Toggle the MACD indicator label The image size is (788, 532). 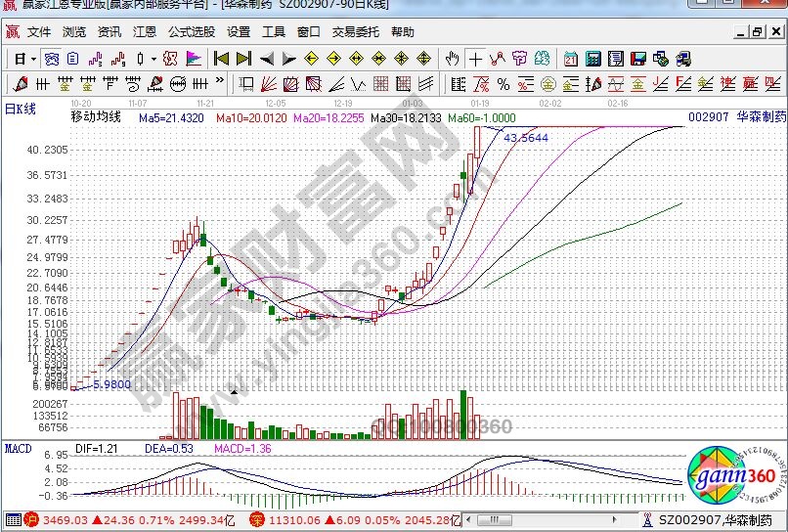click(17, 448)
